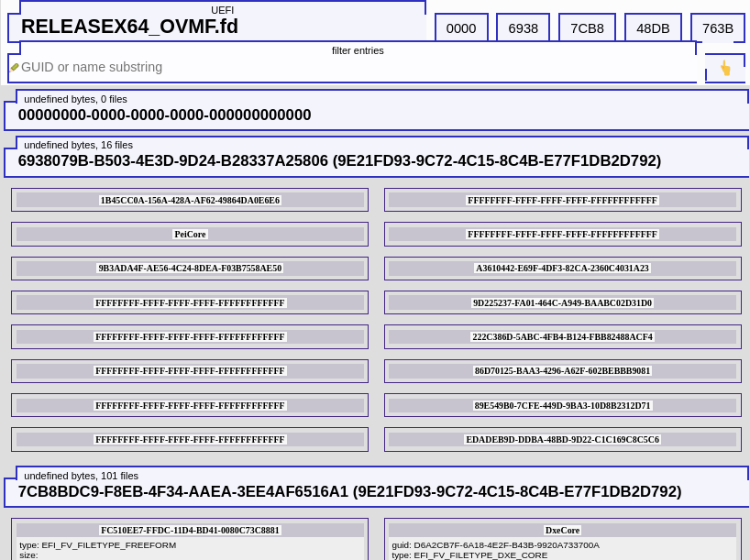Click the "filter entries" caption
This screenshot has height=560, width=750.
pos(358,50)
